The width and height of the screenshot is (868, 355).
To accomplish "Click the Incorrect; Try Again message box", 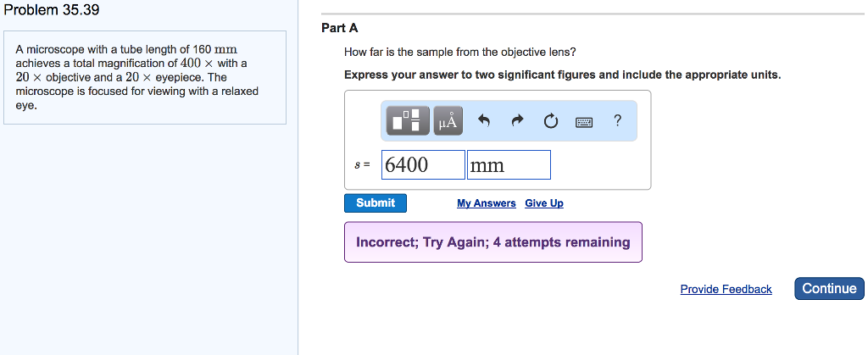I will pyautogui.click(x=492, y=242).
